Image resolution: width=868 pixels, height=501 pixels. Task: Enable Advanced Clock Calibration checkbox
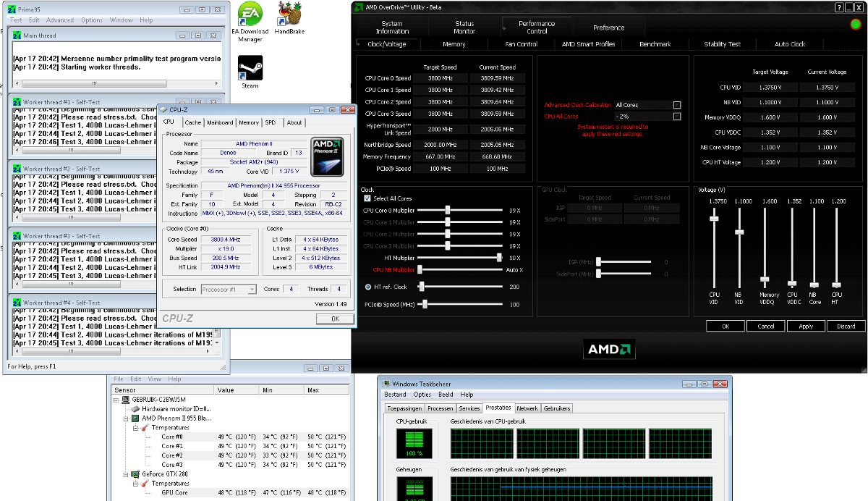pos(677,105)
